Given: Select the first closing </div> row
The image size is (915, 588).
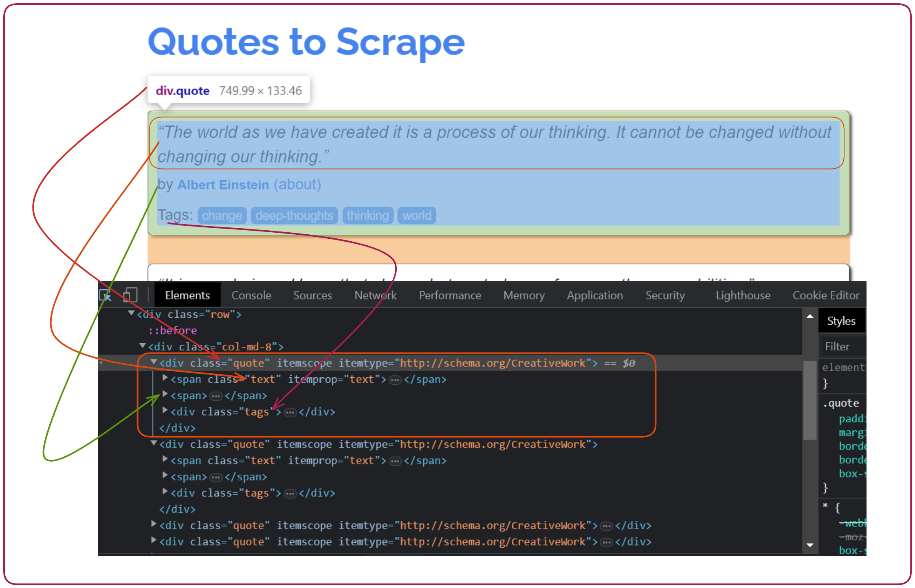Looking at the screenshot, I should tap(177, 428).
